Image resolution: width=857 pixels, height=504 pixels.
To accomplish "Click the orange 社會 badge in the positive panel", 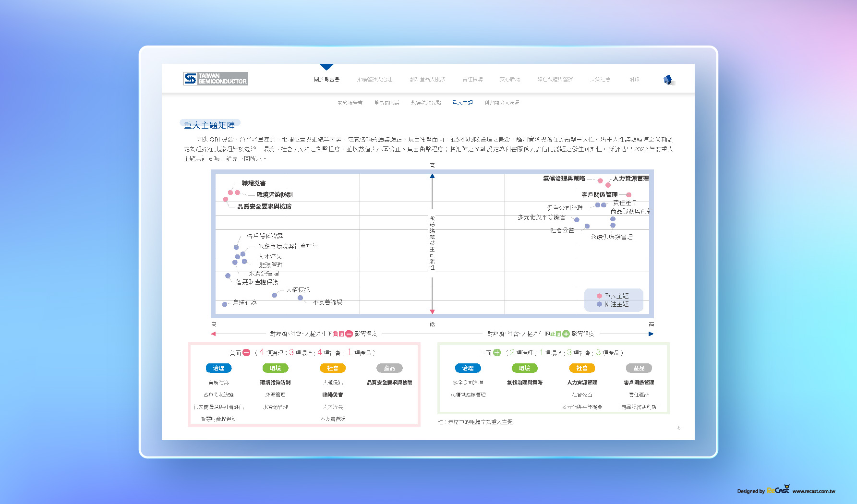I will coord(582,368).
